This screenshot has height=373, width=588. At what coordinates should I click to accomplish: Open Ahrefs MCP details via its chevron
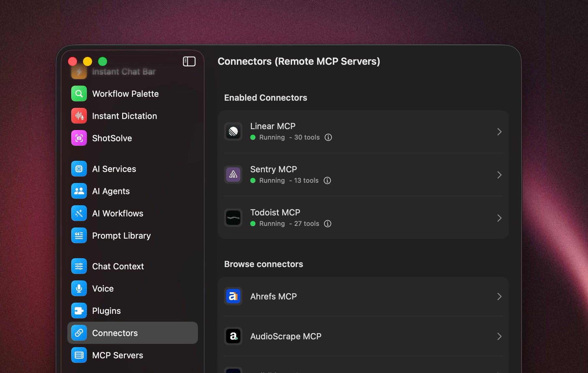(499, 297)
